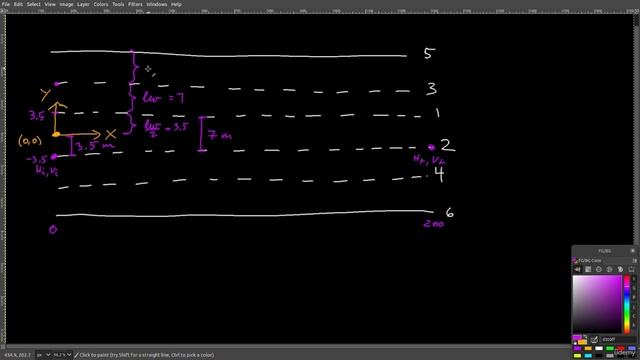This screenshot has width=640, height=360.
Task: Open the Tools menu
Action: [118, 4]
